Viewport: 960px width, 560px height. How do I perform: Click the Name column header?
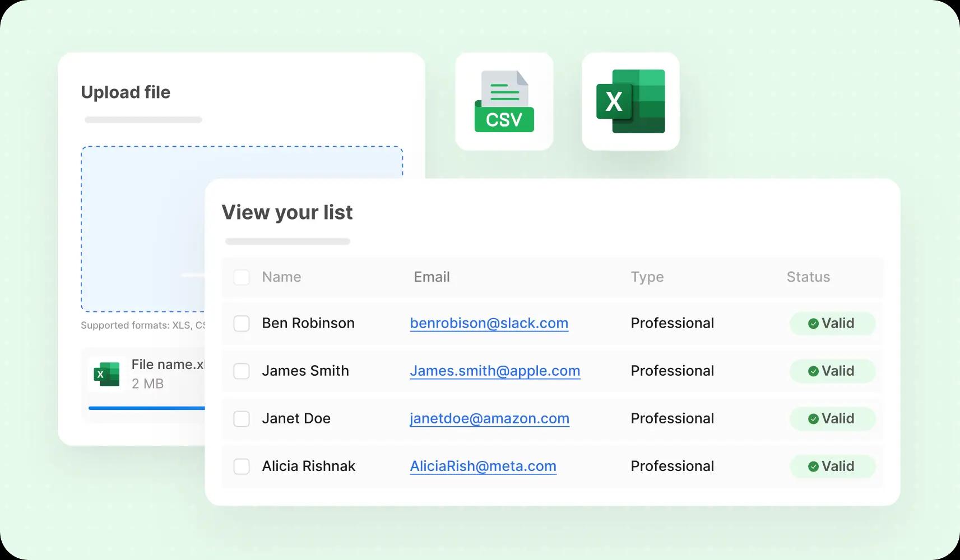(x=281, y=277)
